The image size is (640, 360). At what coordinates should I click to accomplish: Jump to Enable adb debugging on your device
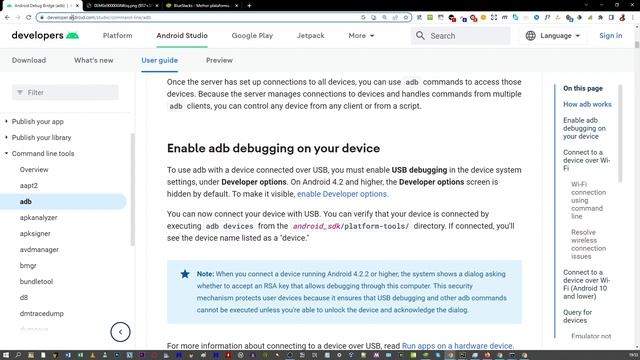point(584,128)
